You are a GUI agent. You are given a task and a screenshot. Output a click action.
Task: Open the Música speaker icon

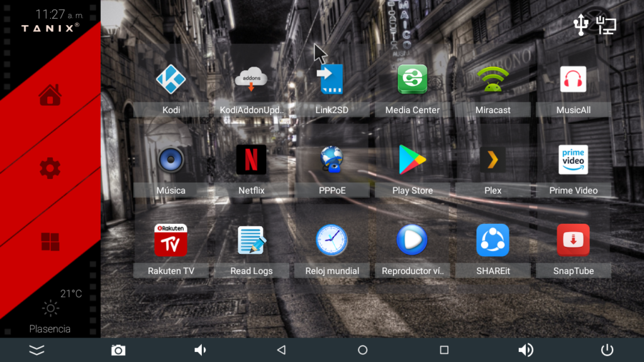click(171, 160)
